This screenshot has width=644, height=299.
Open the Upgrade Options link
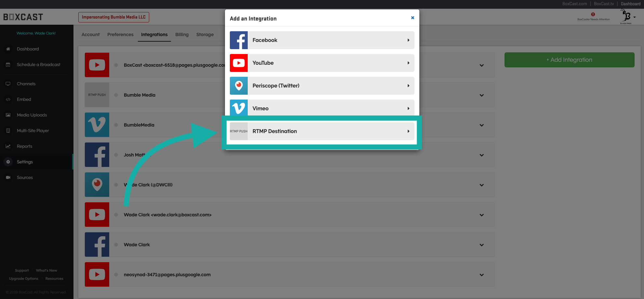coord(23,279)
